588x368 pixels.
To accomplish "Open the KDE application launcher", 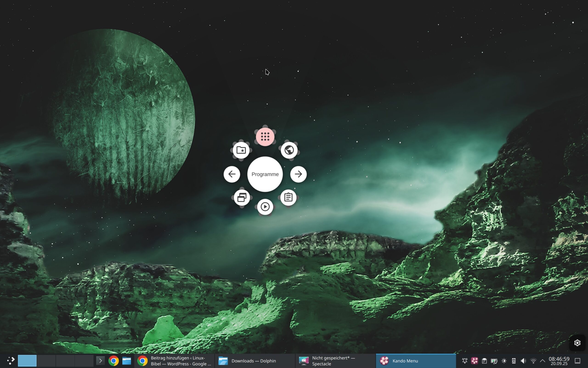I will pyautogui.click(x=11, y=361).
